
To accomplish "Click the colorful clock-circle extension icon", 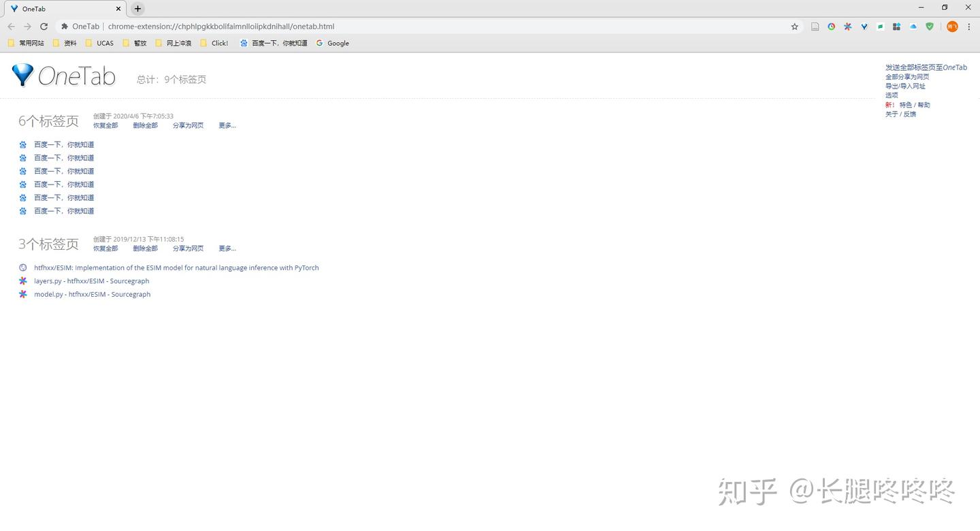I will pyautogui.click(x=831, y=27).
